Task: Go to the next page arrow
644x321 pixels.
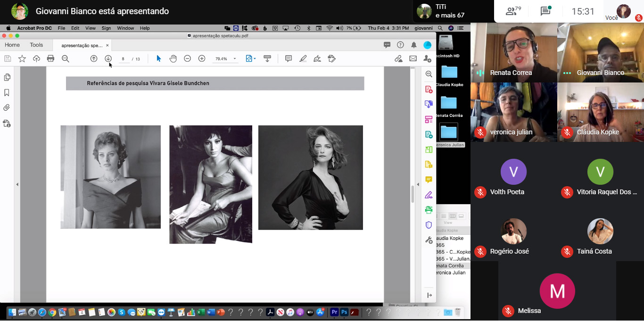Action: pos(108,58)
